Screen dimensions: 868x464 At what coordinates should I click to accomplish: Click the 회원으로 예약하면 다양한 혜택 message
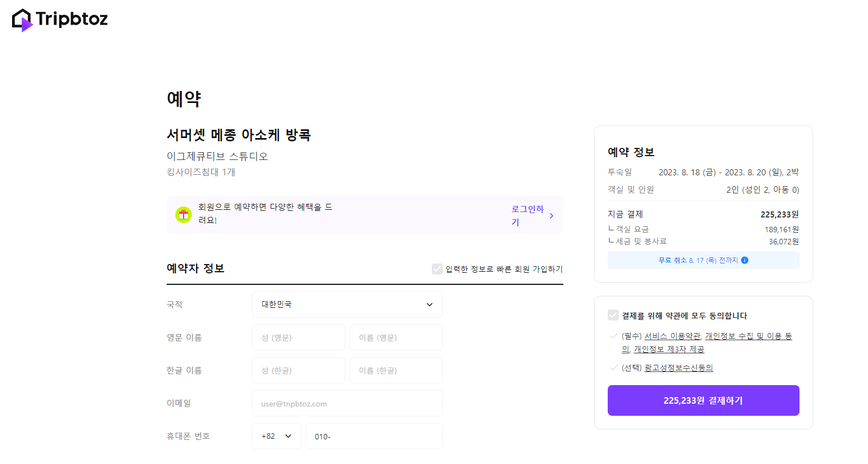(x=265, y=214)
